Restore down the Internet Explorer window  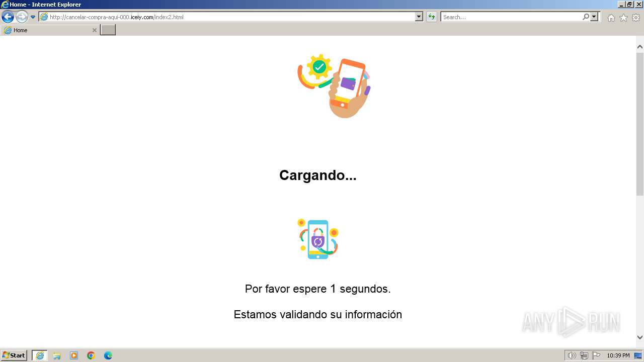[630, 5]
